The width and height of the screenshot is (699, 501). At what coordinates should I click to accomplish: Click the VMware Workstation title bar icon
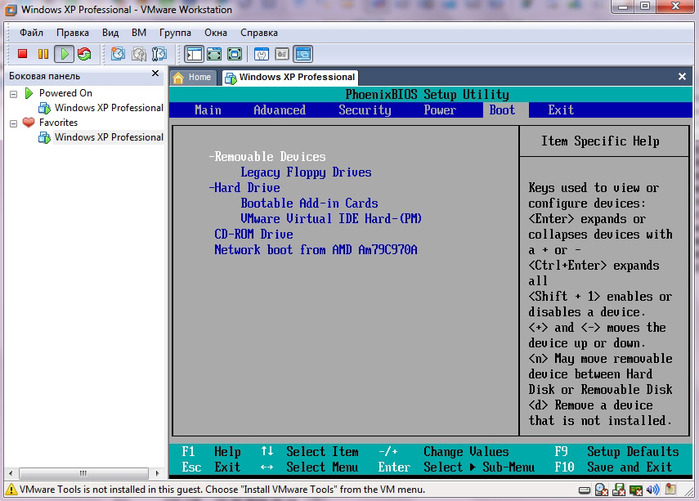(11, 9)
